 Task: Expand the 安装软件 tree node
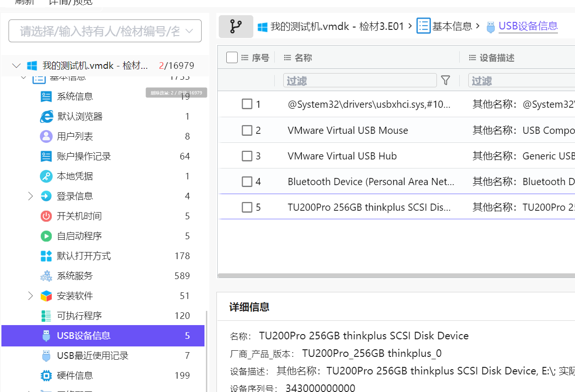[30, 296]
